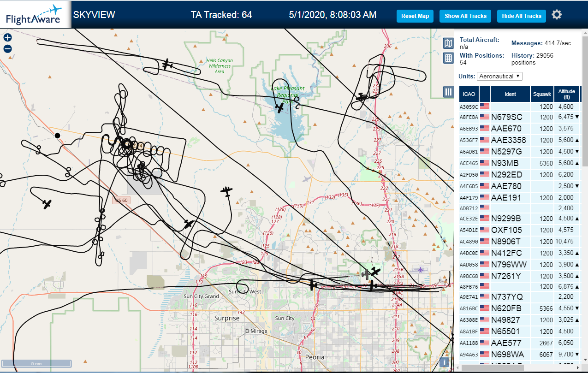Click SKYVIEW title text
588x373 pixels.
click(94, 15)
